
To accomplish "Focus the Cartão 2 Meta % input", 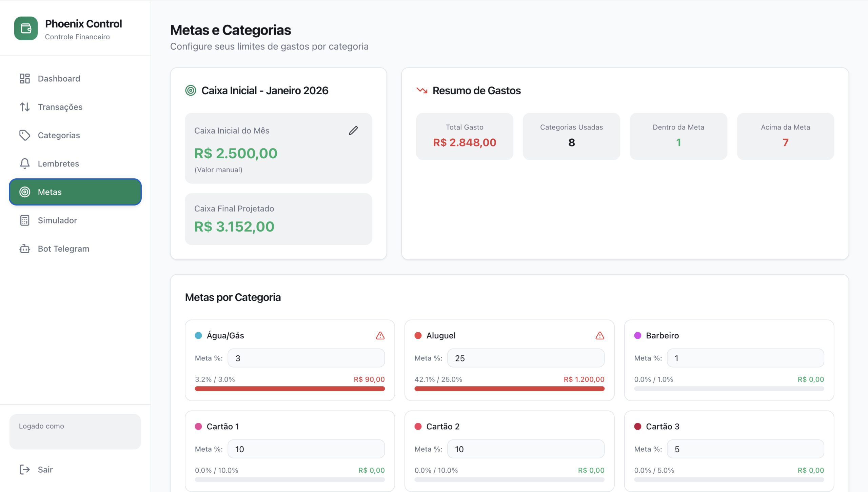I will pos(526,449).
